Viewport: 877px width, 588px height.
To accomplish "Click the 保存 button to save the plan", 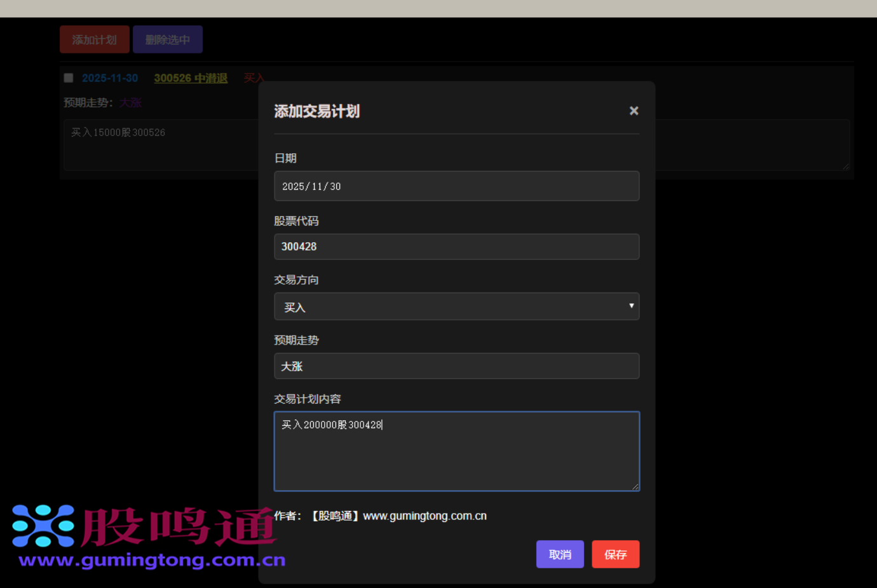I will point(615,554).
